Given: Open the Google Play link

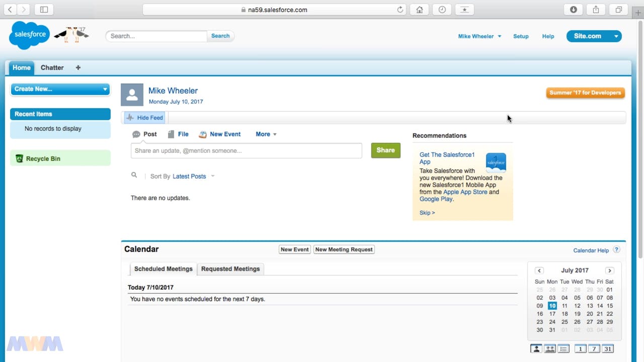Looking at the screenshot, I should pos(436,199).
